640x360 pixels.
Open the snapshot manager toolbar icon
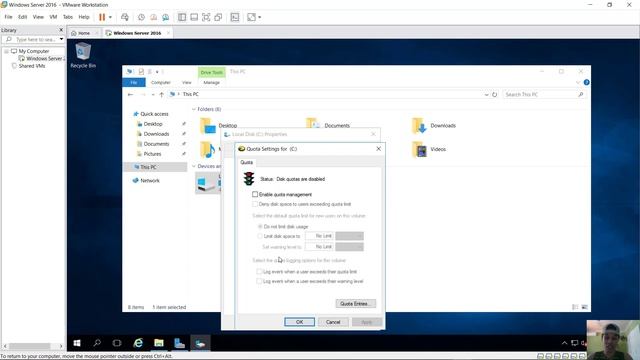point(165,17)
